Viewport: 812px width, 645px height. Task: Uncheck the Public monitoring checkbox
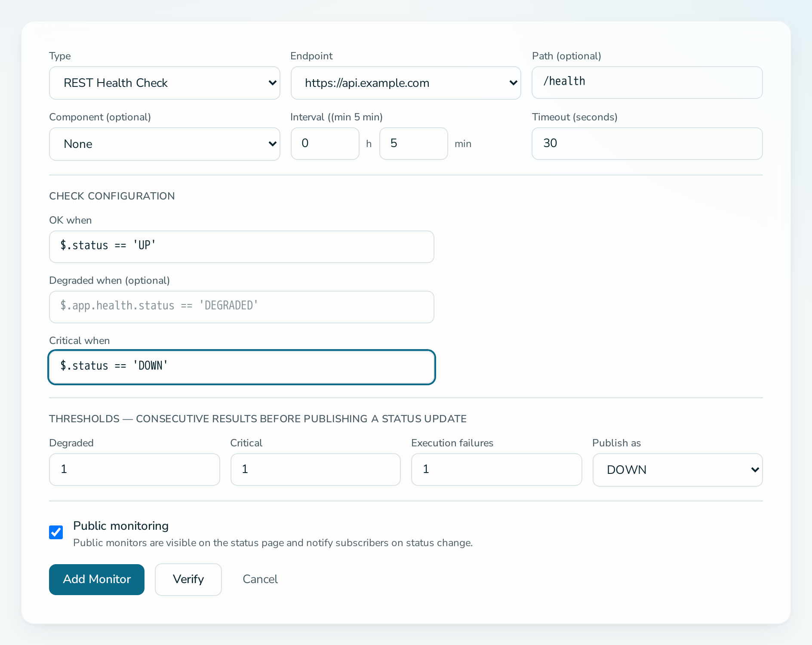56,532
